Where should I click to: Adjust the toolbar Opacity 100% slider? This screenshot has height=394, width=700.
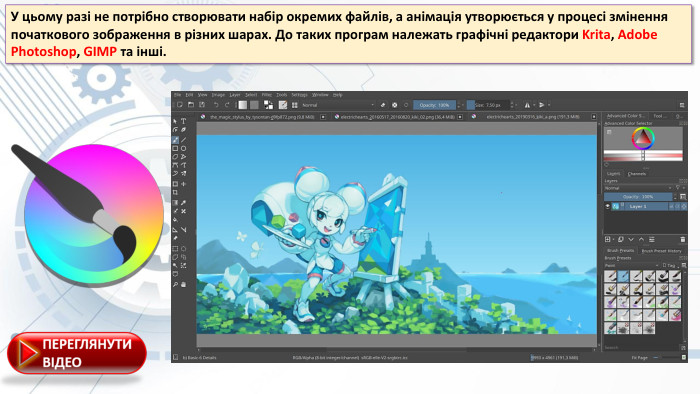434,105
